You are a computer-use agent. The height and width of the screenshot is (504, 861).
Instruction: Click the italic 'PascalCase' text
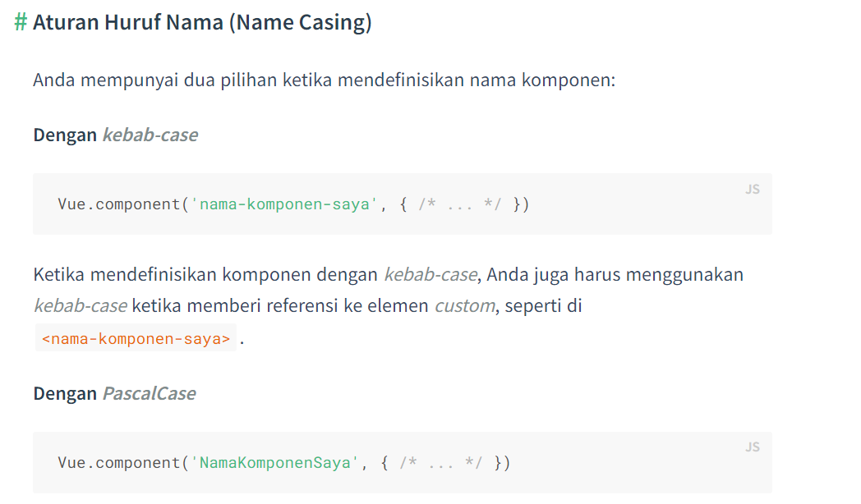149,394
